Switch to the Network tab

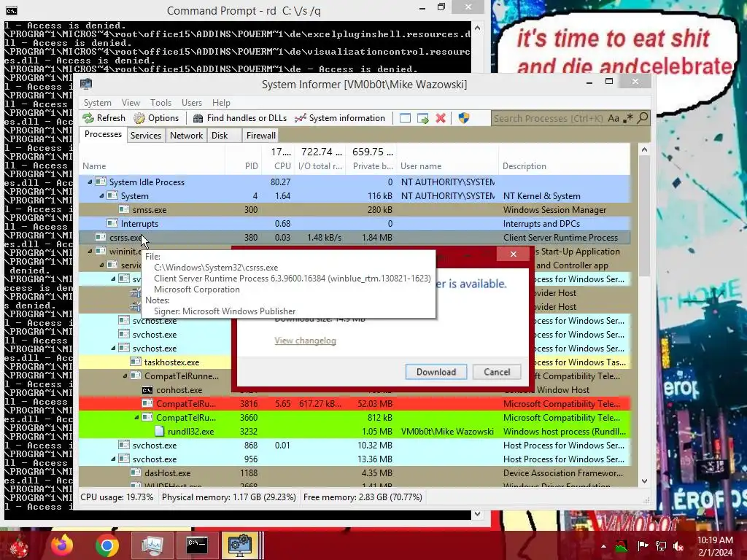pyautogui.click(x=186, y=135)
